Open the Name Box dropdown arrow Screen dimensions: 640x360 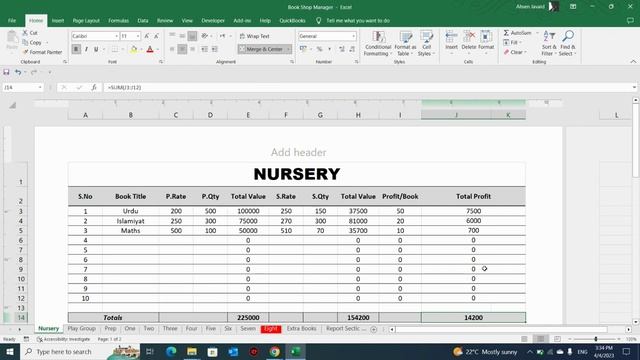40,87
